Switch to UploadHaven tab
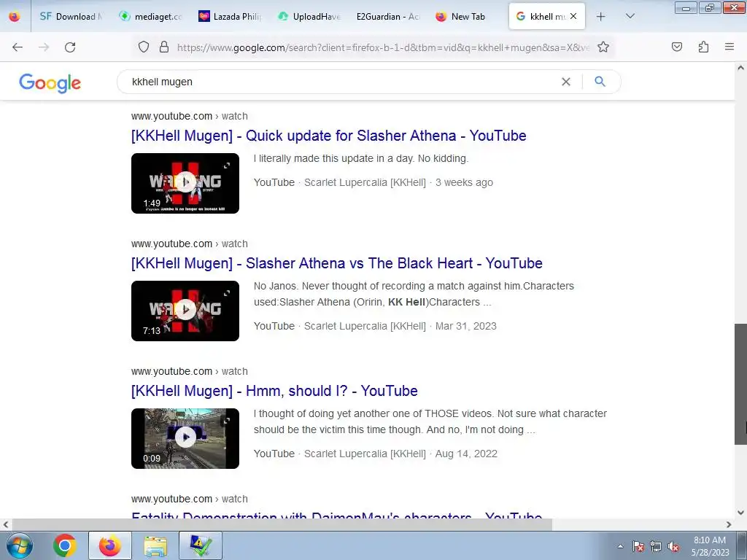Viewport: 747px width, 560px height. point(309,16)
